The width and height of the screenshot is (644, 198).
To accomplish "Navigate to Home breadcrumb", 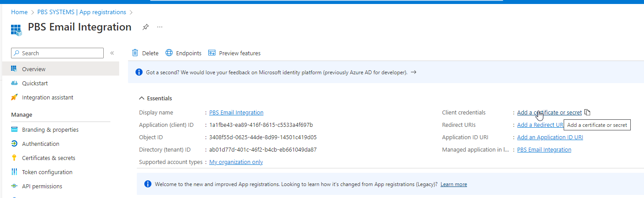I will pos(19,12).
